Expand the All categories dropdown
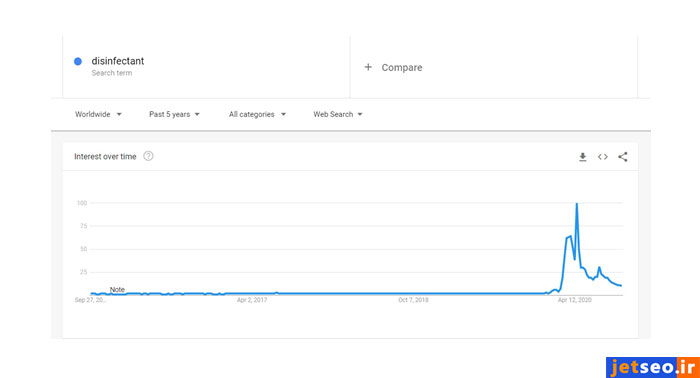Screen dimensions: 700x378 [257, 114]
